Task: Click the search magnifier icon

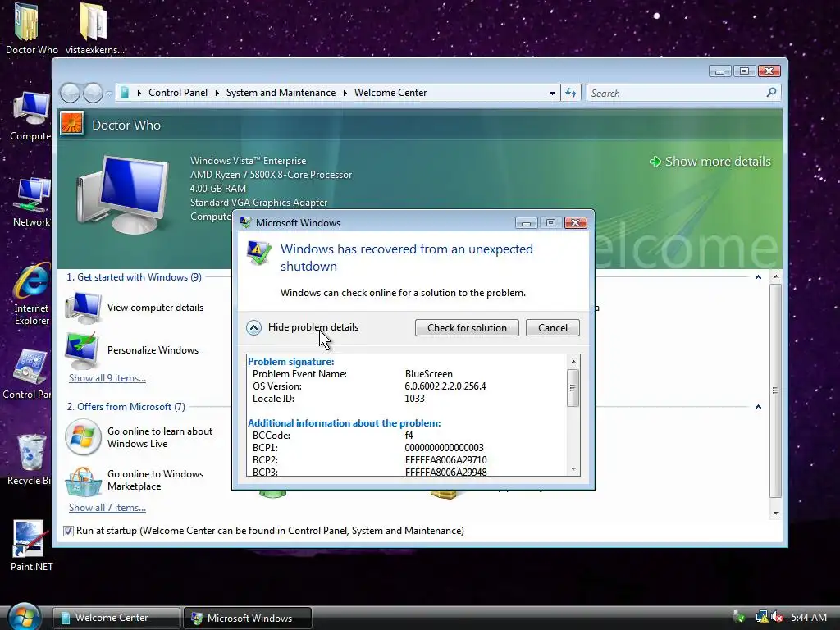Action: click(771, 93)
